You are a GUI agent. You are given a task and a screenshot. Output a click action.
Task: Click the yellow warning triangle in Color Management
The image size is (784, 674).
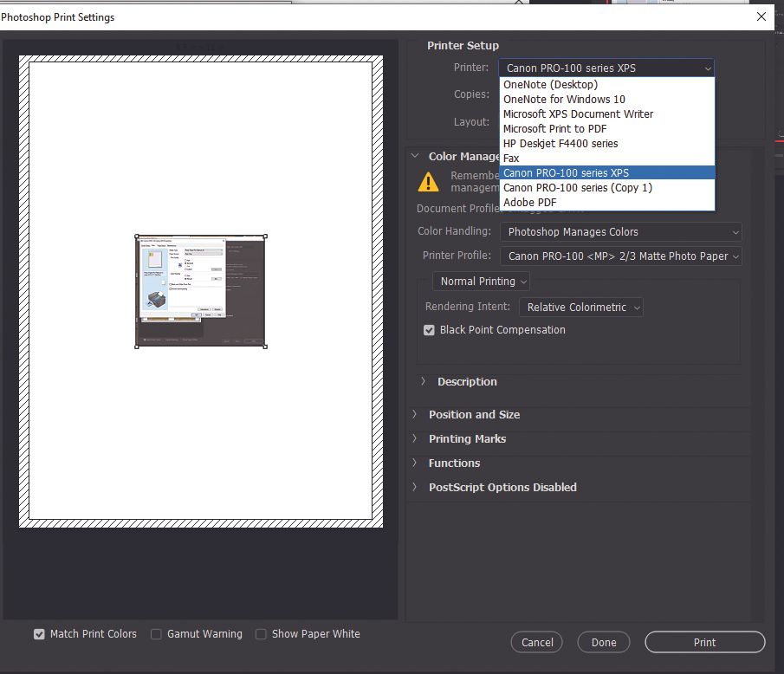point(427,182)
